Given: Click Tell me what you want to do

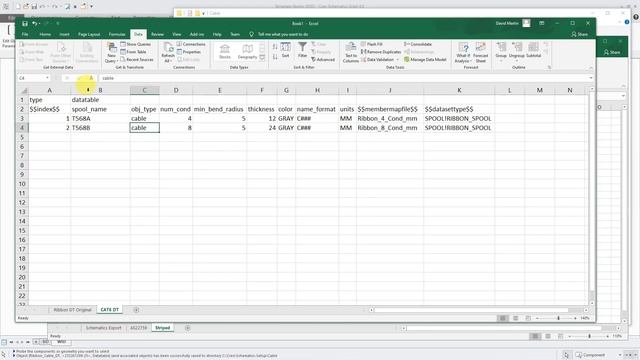Looking at the screenshot, I should pos(280,34).
